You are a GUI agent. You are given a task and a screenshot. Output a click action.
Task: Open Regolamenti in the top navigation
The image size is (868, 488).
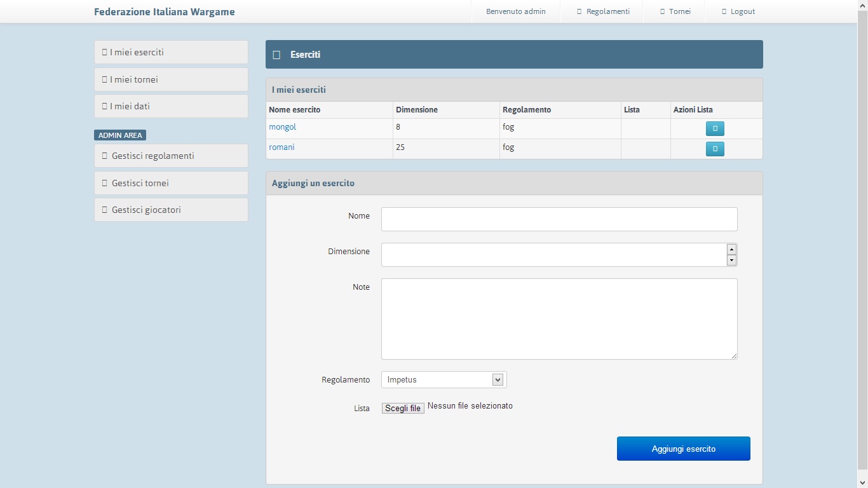tap(602, 11)
